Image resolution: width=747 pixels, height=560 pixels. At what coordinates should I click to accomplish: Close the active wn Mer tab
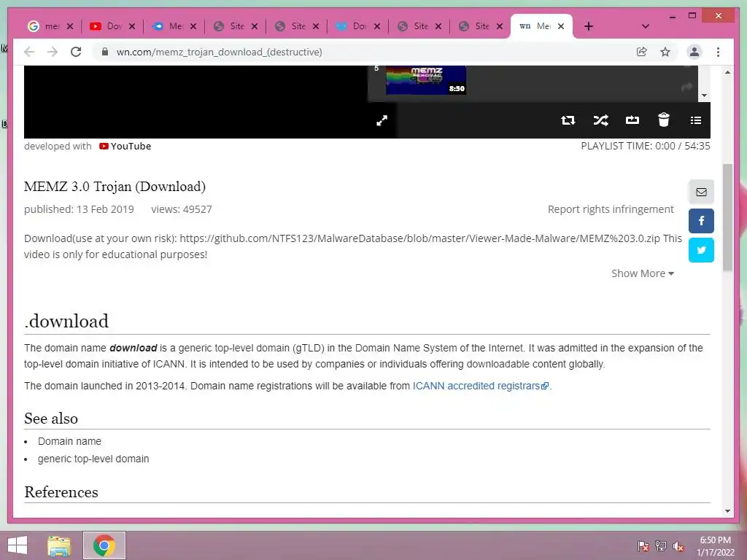click(561, 26)
